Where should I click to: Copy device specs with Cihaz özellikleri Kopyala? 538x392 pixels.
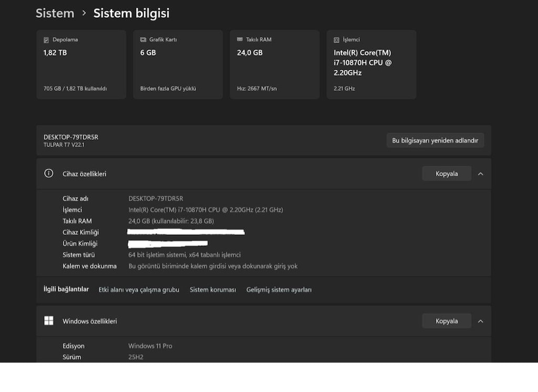pyautogui.click(x=447, y=174)
